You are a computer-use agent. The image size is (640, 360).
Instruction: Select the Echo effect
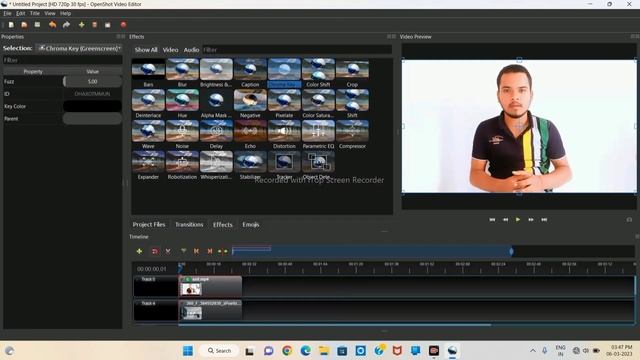click(250, 135)
